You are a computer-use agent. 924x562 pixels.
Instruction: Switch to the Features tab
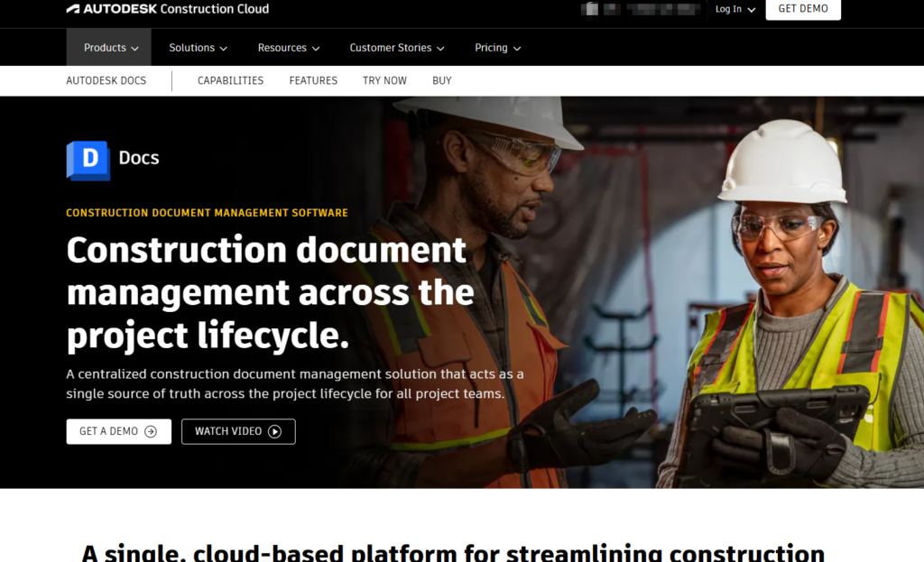tap(313, 80)
